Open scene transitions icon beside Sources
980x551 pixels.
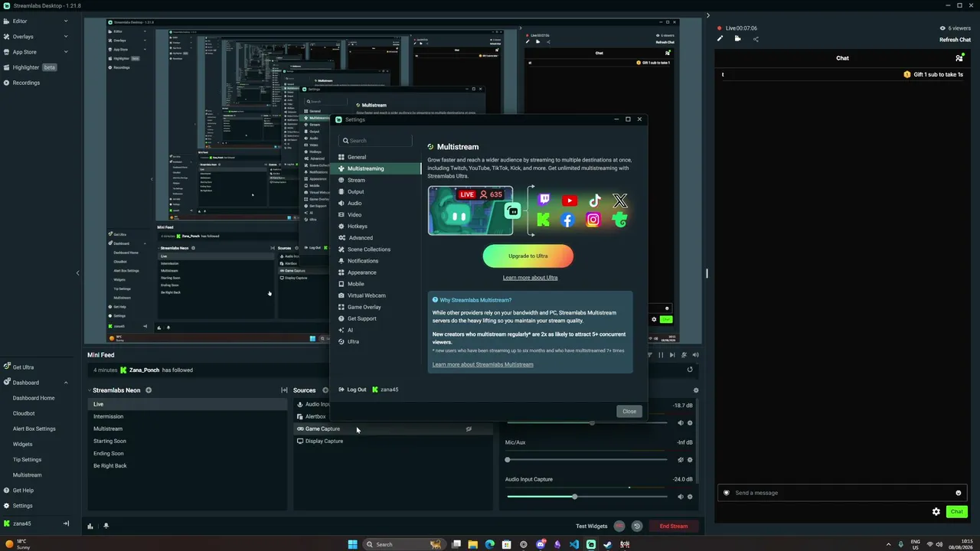click(284, 390)
